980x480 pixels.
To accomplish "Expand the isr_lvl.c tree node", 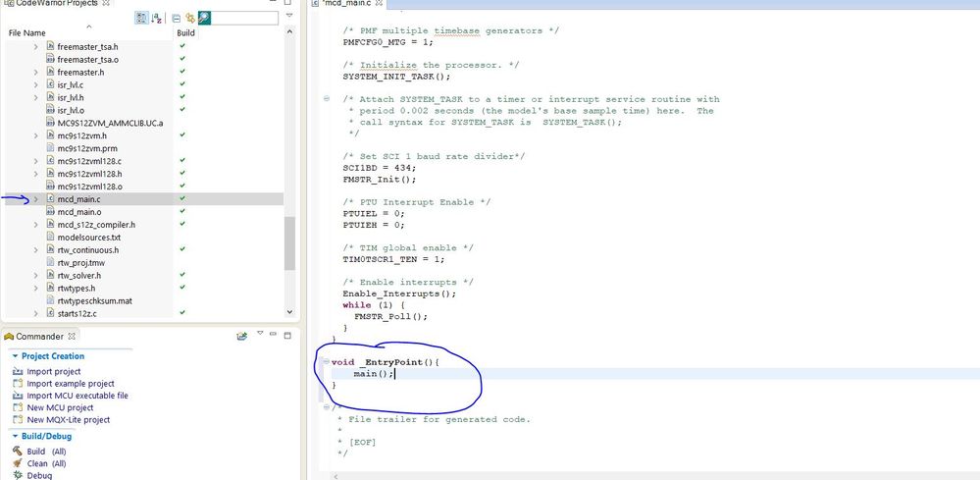I will [x=35, y=84].
